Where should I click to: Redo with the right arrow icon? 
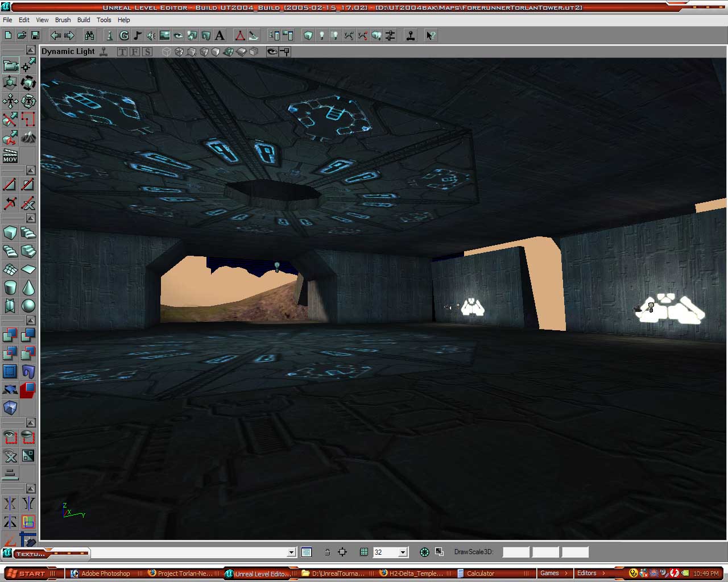tap(69, 35)
